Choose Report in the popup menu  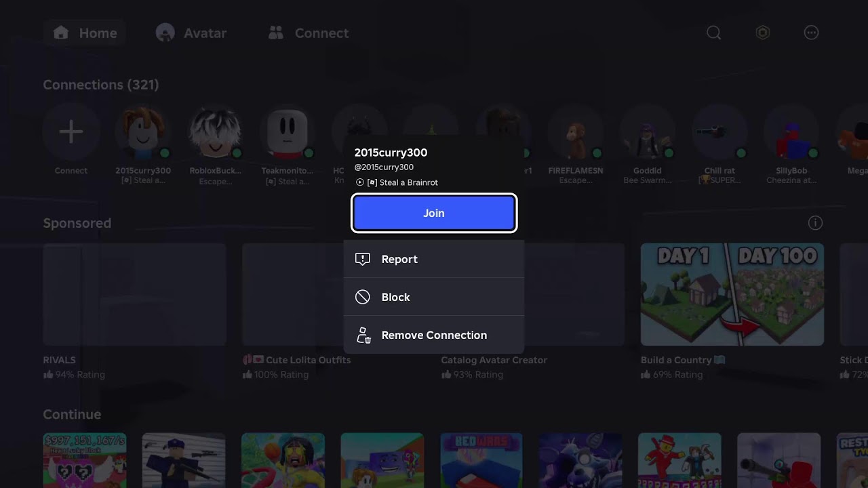[434, 259]
